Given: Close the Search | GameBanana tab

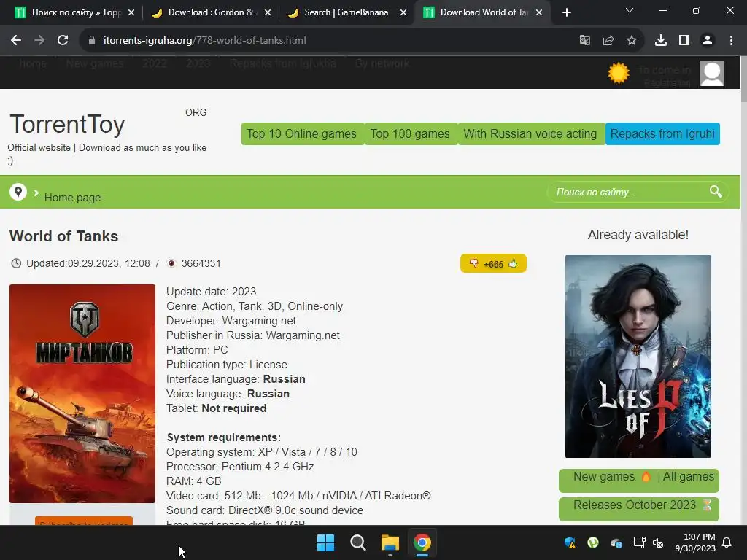Looking at the screenshot, I should [403, 12].
